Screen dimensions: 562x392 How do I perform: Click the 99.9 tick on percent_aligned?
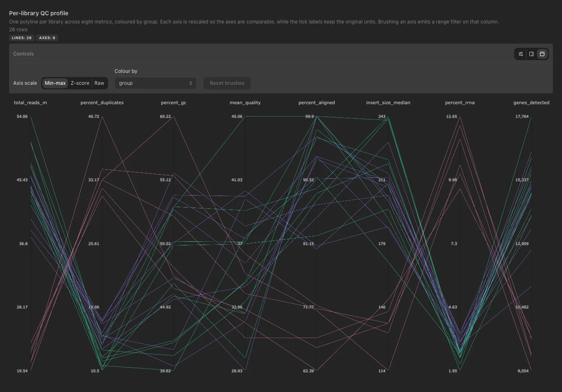[309, 117]
